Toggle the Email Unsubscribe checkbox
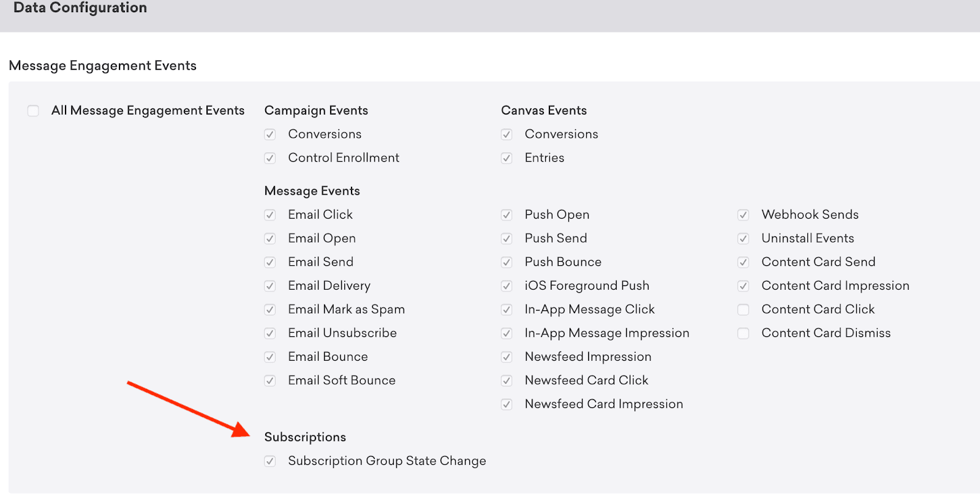This screenshot has width=980, height=501. [269, 333]
